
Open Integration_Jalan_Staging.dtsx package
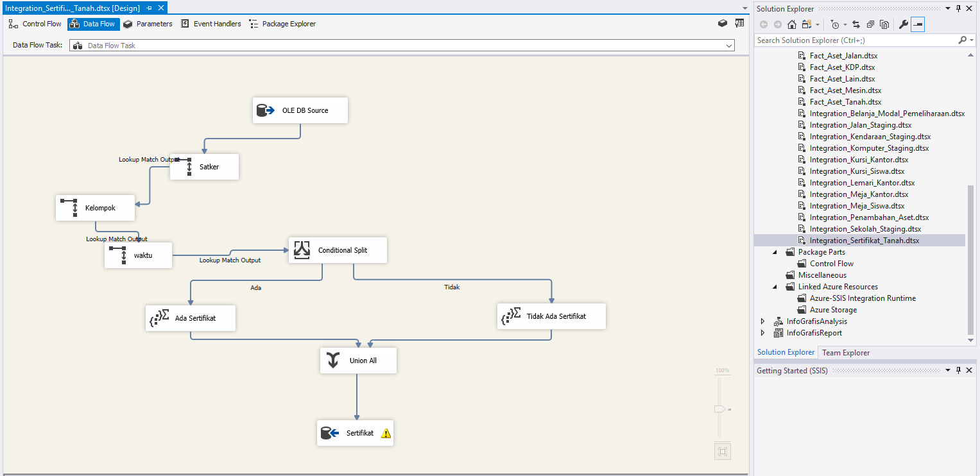(x=860, y=125)
